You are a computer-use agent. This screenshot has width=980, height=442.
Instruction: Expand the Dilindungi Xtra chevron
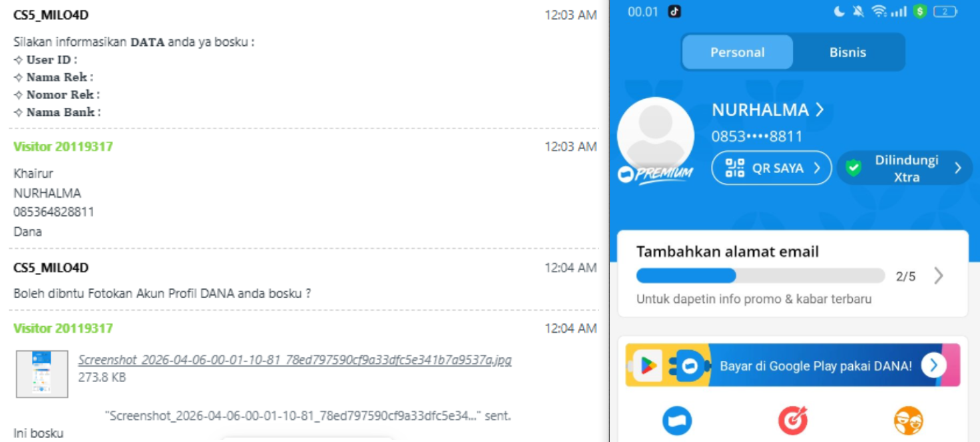tap(958, 168)
